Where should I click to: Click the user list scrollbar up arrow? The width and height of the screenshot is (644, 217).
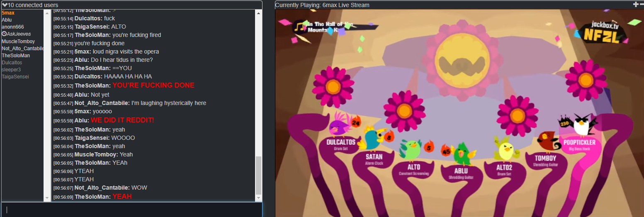click(x=47, y=13)
